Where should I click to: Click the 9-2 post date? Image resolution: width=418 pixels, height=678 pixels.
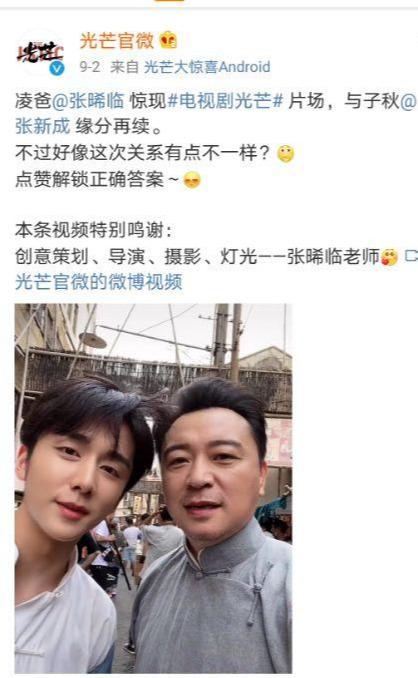(x=89, y=67)
